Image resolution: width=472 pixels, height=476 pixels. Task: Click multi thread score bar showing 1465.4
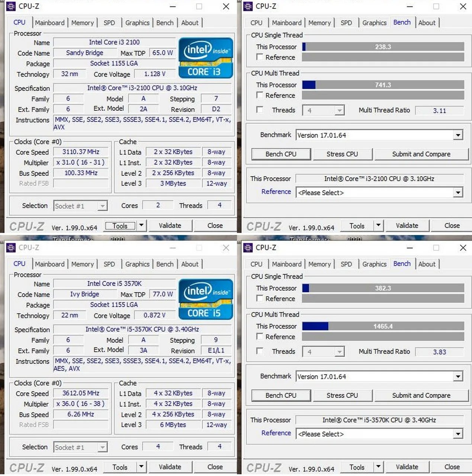(x=383, y=326)
